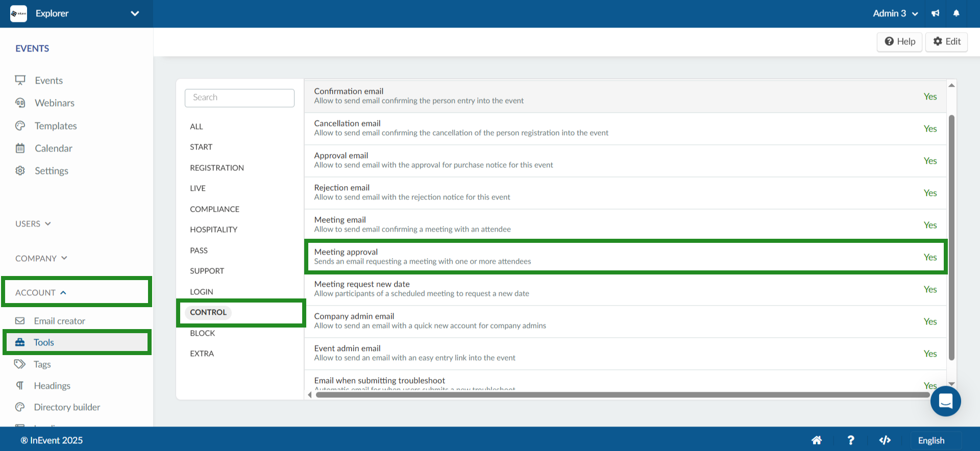Select the HOSPITALITY category

[x=213, y=230]
